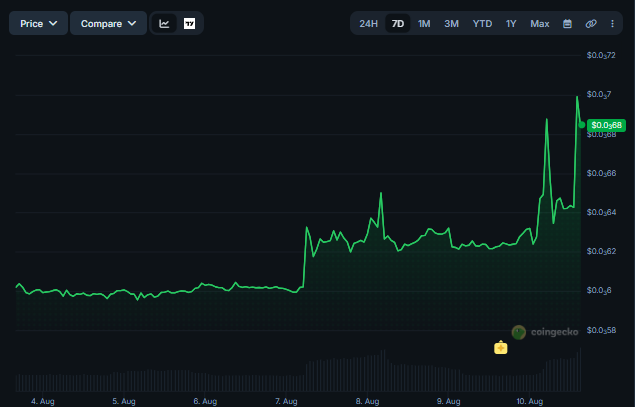Switch to line chart view icon

click(x=164, y=23)
